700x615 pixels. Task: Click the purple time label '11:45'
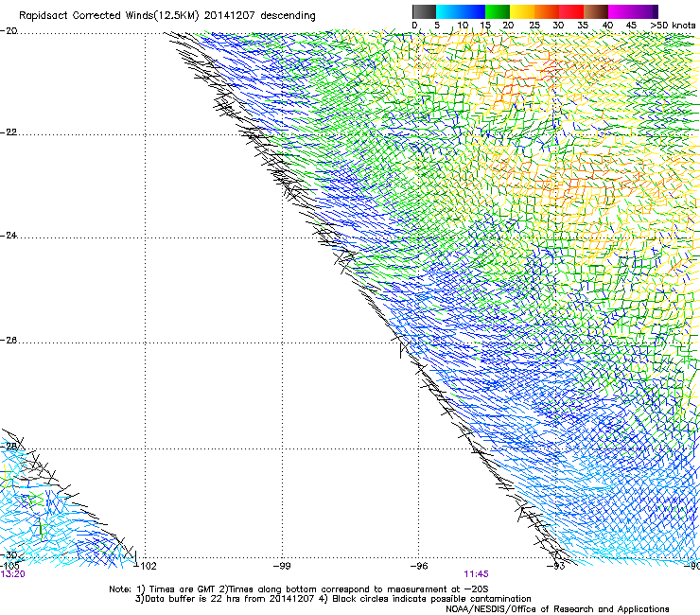click(x=477, y=574)
